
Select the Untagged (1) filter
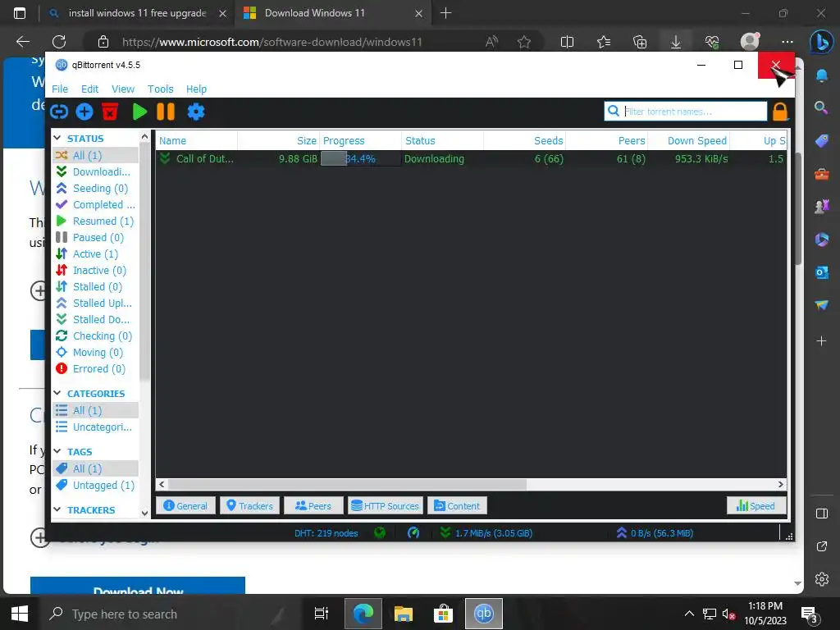pyautogui.click(x=95, y=486)
